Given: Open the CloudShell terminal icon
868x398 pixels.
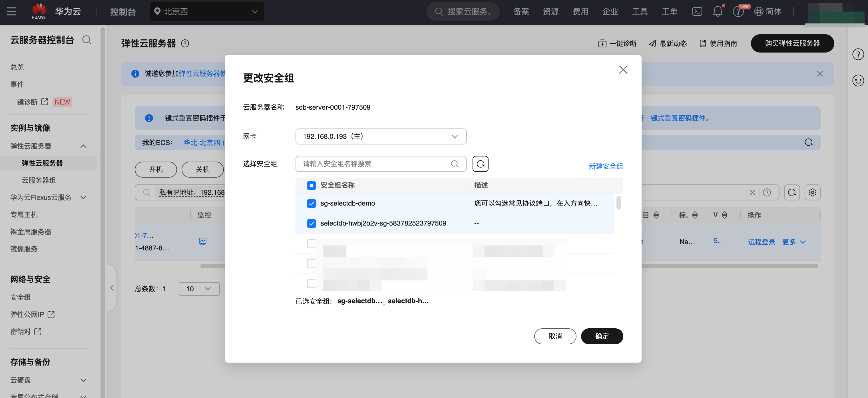Looking at the screenshot, I should point(697,11).
